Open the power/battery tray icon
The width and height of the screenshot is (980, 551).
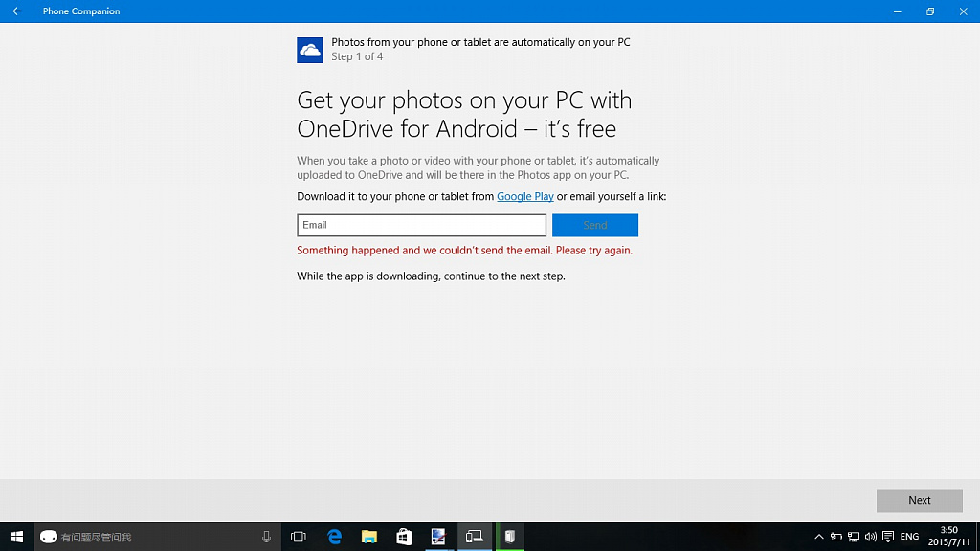pyautogui.click(x=836, y=537)
